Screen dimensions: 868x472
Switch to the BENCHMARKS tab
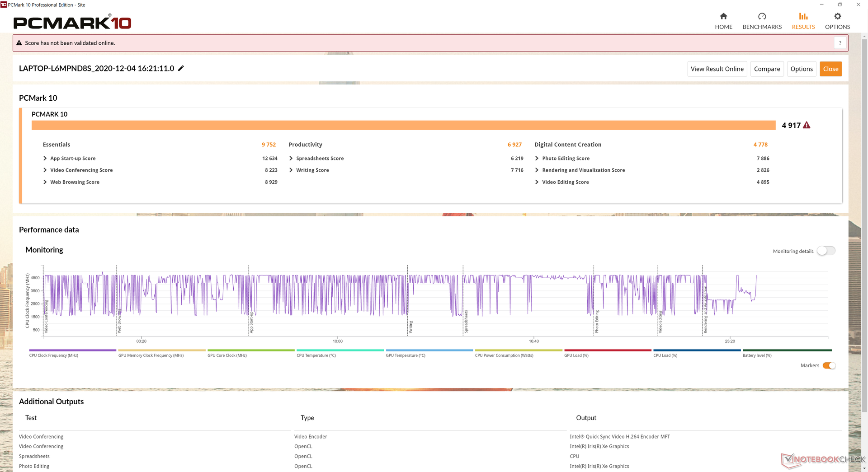(x=762, y=21)
